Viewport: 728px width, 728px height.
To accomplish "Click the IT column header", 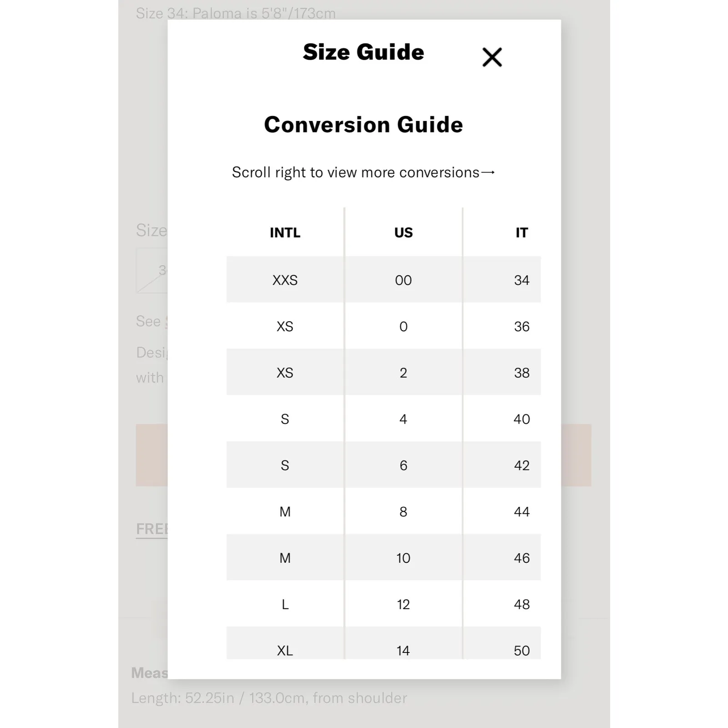I will pyautogui.click(x=521, y=233).
